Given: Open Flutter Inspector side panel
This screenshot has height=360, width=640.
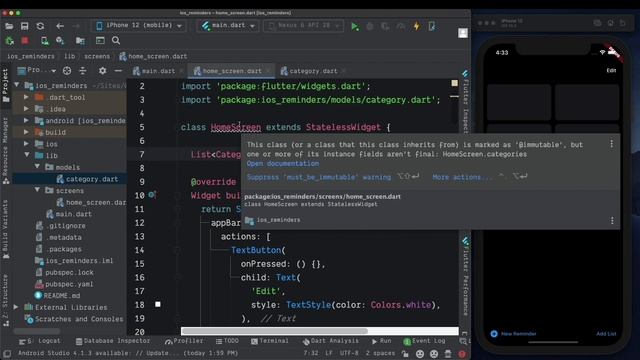Looking at the screenshot, I should pos(465,102).
